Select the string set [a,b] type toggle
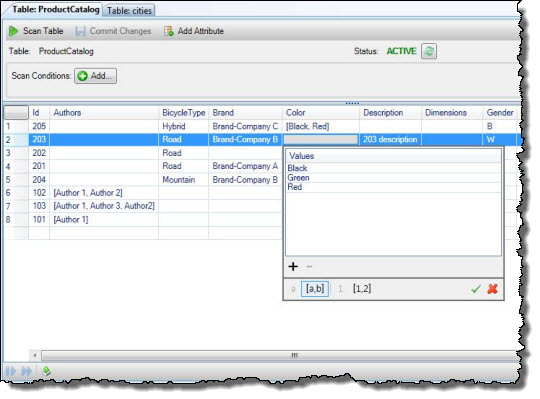 [x=315, y=288]
